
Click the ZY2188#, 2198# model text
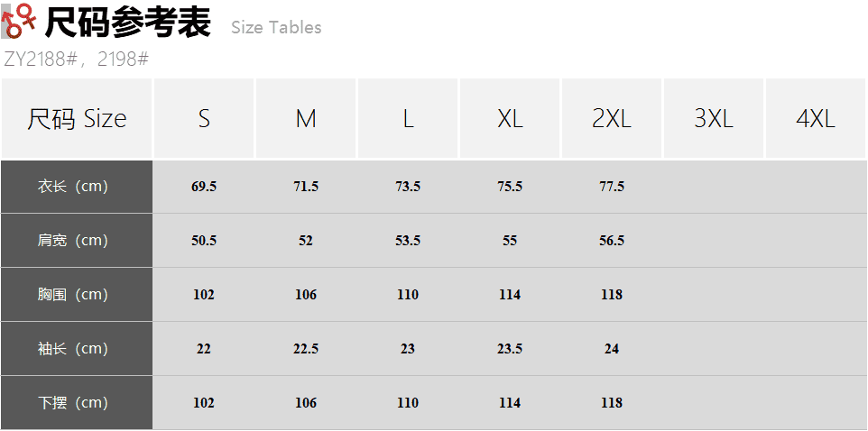pyautogui.click(x=76, y=60)
